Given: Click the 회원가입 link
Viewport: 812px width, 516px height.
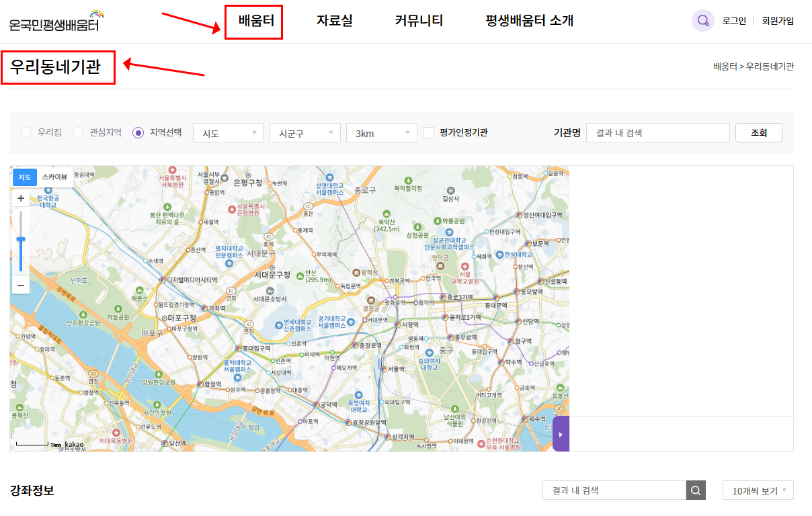Looking at the screenshot, I should [x=778, y=21].
